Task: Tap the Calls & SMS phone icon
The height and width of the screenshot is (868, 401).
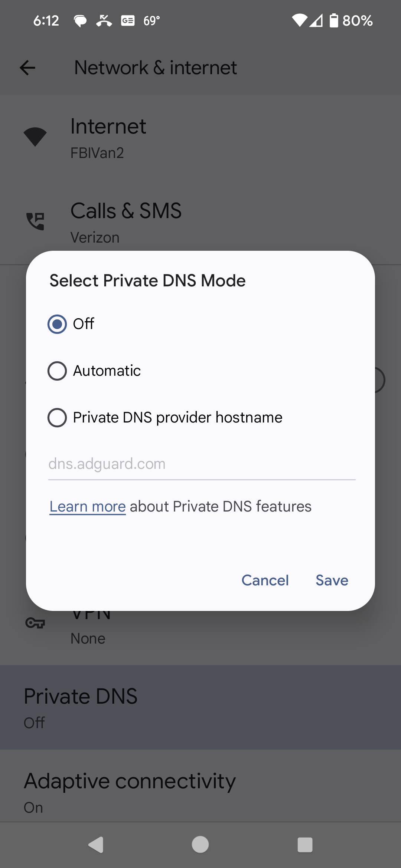Action: 35,221
